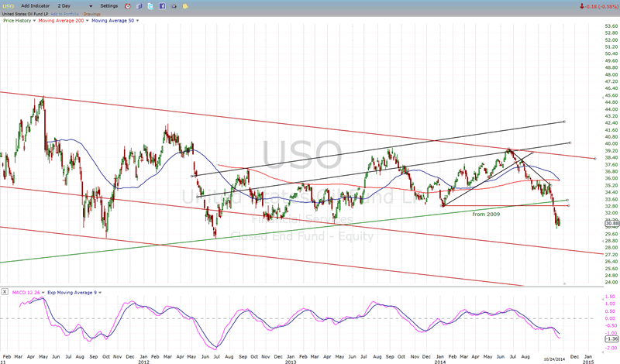Expand the Exp Moving Average 9 dropdown
Image resolution: width=620 pixels, height=364 pixels.
coord(100,293)
